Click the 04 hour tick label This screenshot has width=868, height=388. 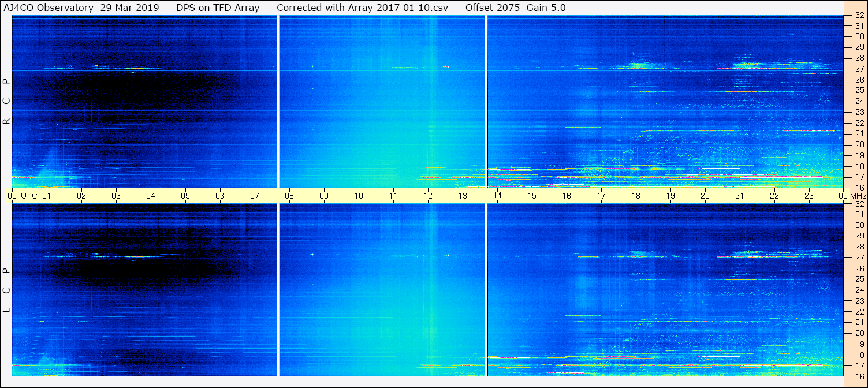pyautogui.click(x=151, y=196)
